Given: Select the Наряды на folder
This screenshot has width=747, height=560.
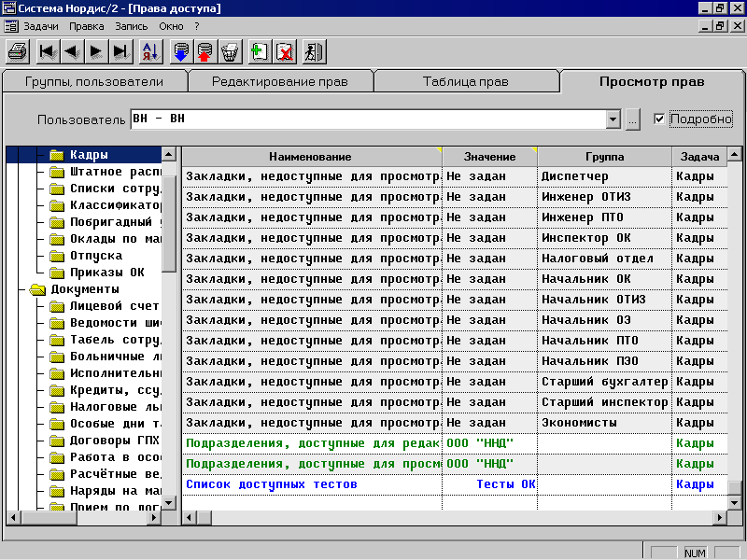Looking at the screenshot, I should coord(106,491).
